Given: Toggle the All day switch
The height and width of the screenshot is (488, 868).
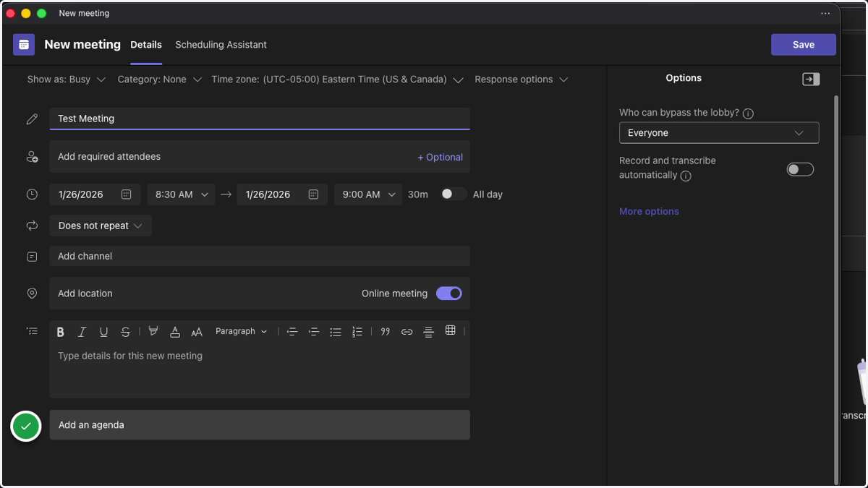Looking at the screenshot, I should coord(454,194).
